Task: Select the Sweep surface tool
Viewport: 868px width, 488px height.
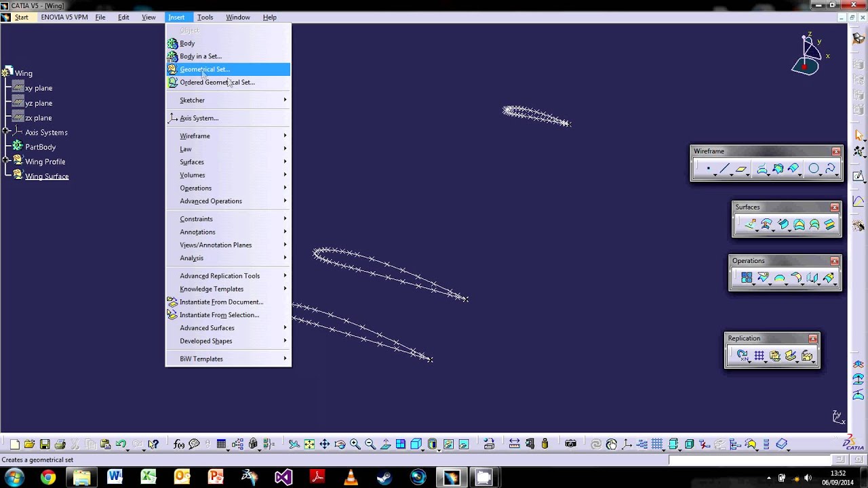Action: tap(783, 224)
